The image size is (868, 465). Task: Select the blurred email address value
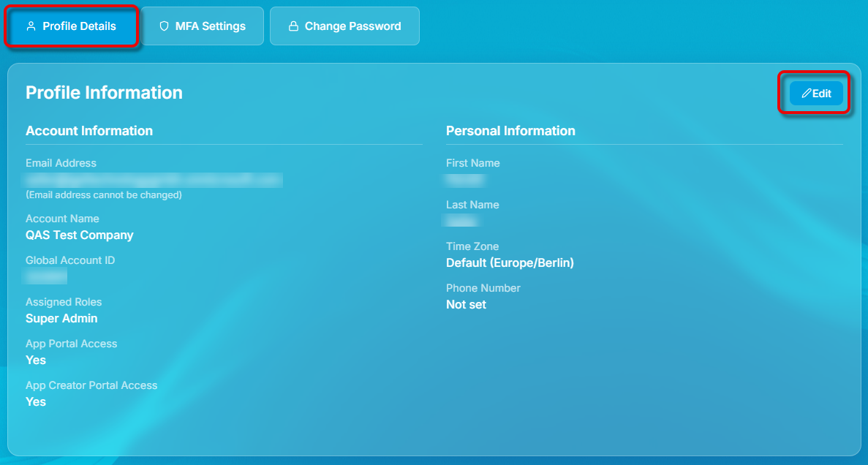pyautogui.click(x=154, y=179)
